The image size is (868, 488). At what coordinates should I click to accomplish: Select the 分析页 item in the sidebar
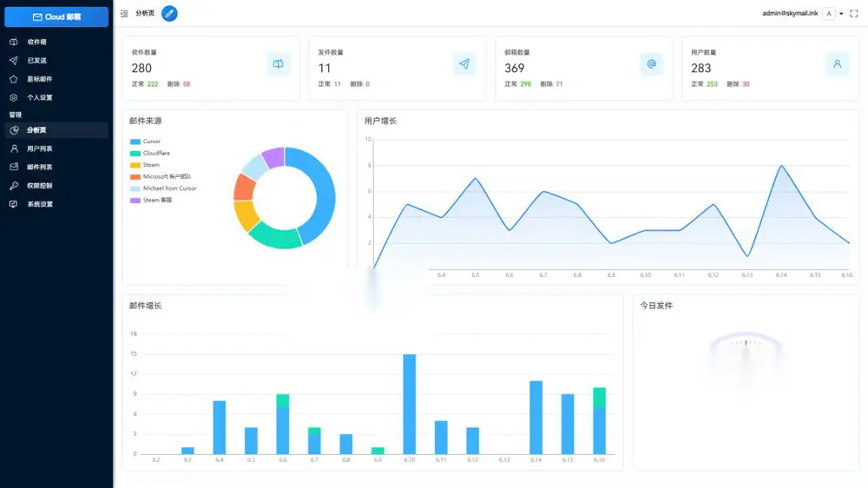click(x=56, y=130)
